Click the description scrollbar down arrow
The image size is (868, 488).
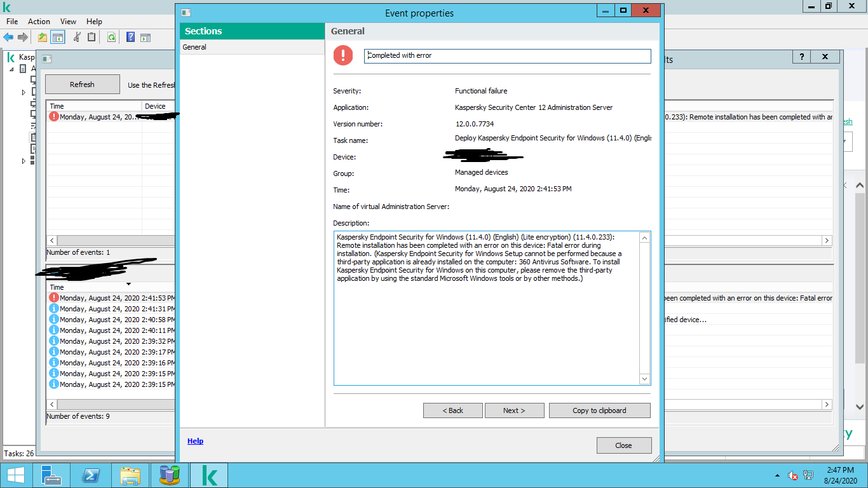point(644,379)
